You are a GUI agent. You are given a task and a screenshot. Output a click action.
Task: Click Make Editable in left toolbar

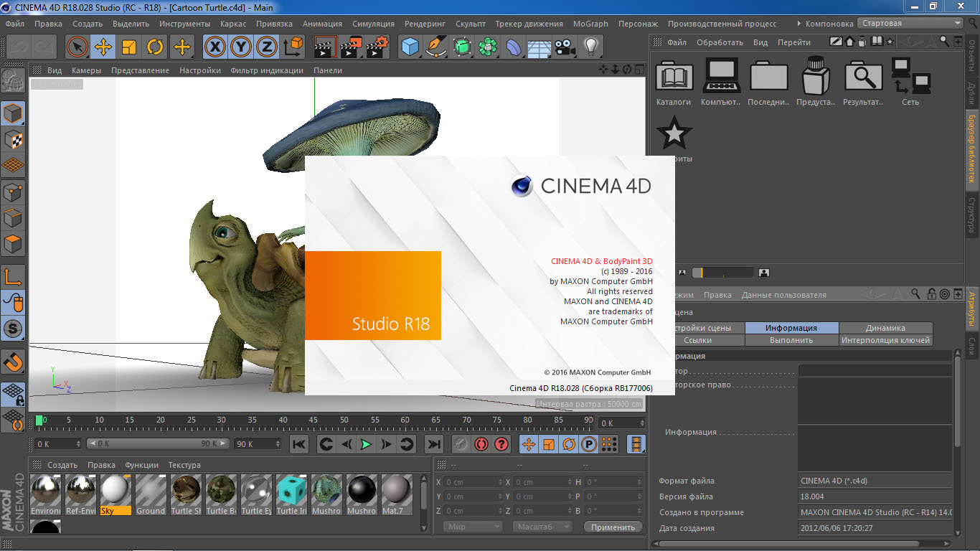(13, 81)
